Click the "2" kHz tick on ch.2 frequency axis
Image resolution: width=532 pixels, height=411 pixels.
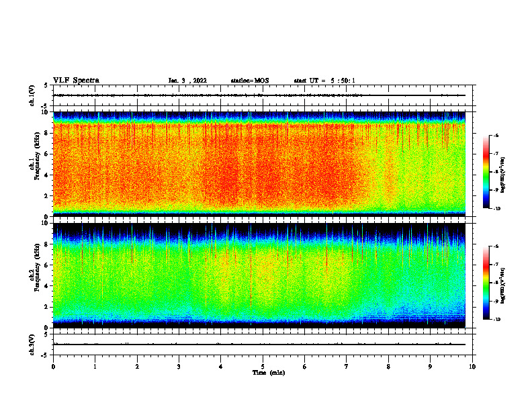coord(47,307)
